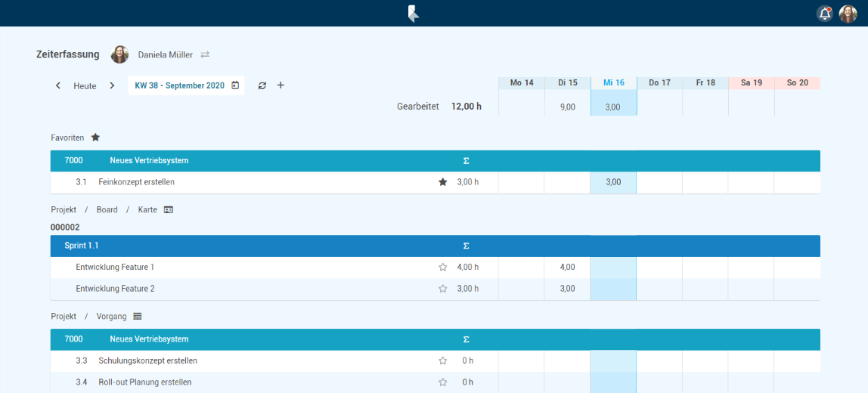868x393 pixels.
Task: Click the Vorgang list icon
Action: [x=138, y=317]
